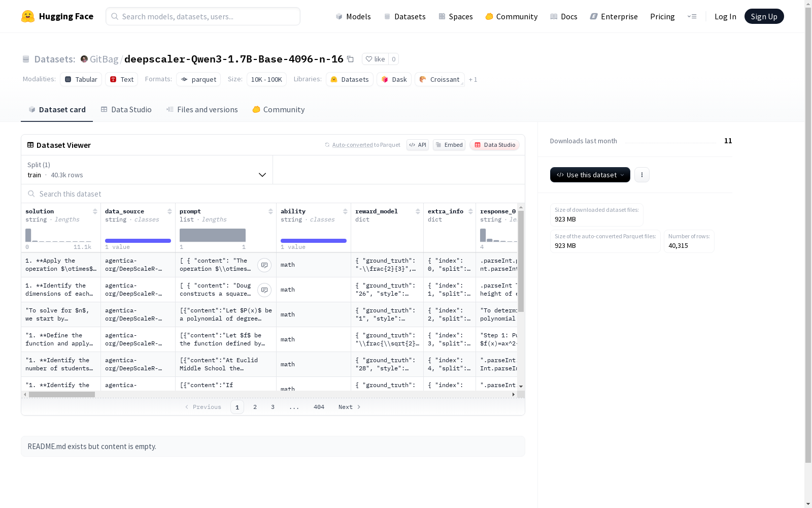
Task: Open the more options kebab button
Action: [642, 175]
